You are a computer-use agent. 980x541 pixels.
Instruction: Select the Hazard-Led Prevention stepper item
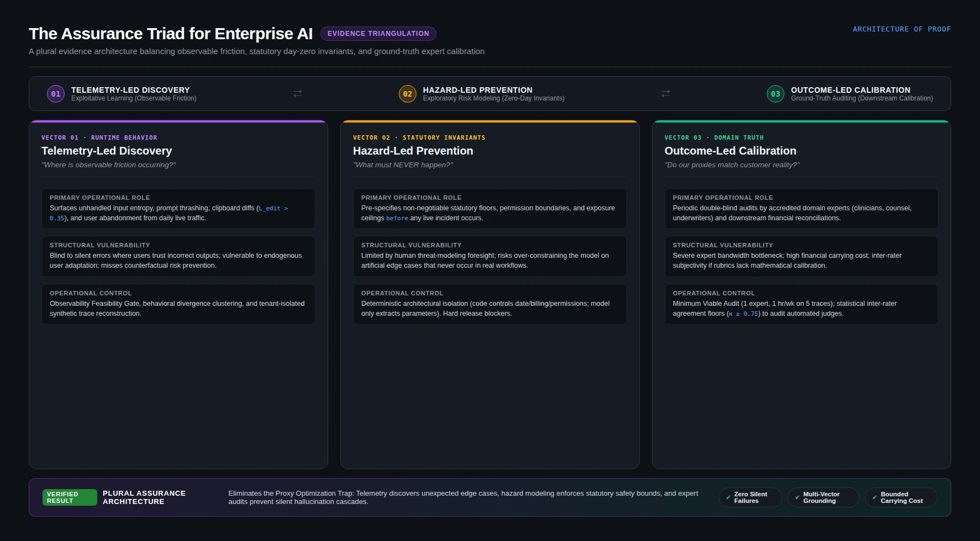pos(482,94)
